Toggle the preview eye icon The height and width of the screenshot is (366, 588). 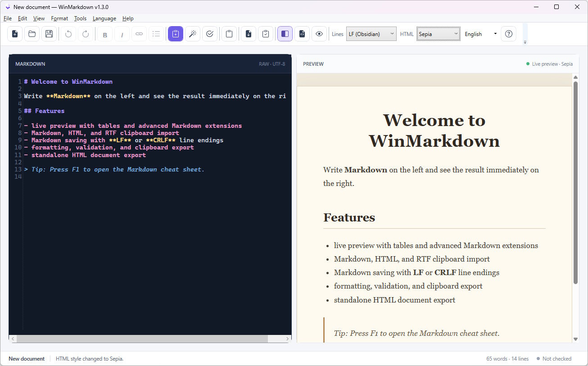pyautogui.click(x=319, y=34)
